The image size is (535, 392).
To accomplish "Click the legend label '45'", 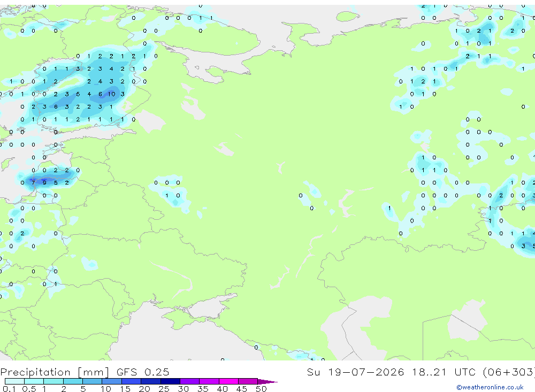I will click(x=242, y=389).
